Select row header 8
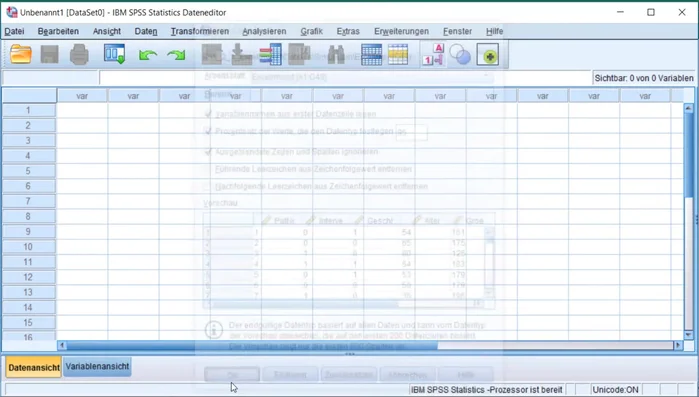 click(x=29, y=216)
